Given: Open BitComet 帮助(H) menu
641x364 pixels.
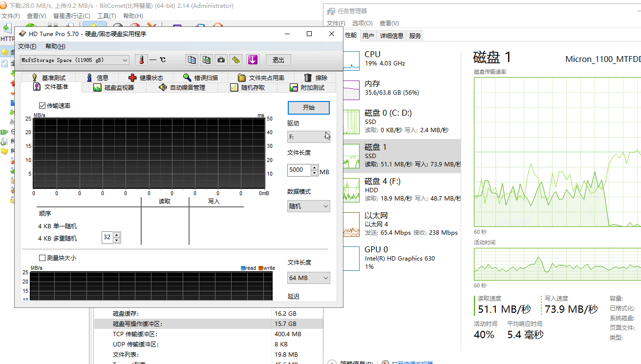Looking at the screenshot, I should click(x=133, y=16).
